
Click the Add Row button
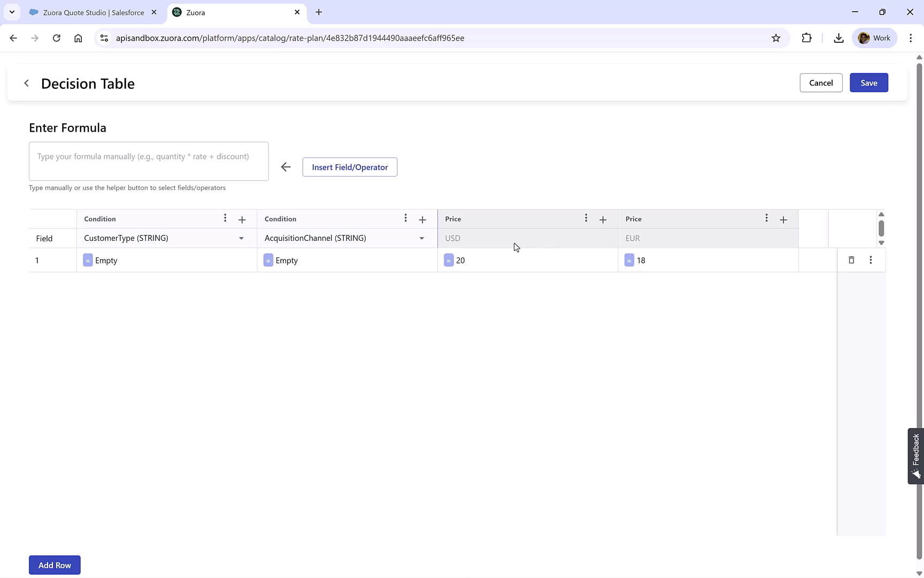54,565
